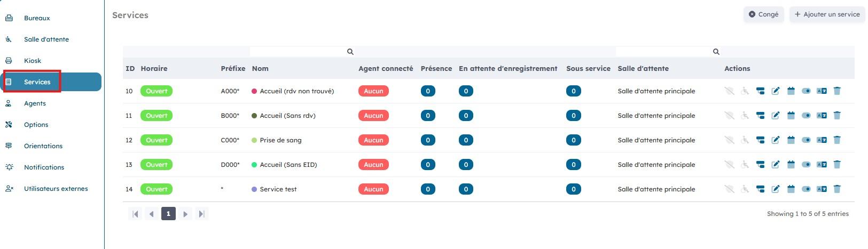
Task: Click the Congé button
Action: click(x=763, y=14)
